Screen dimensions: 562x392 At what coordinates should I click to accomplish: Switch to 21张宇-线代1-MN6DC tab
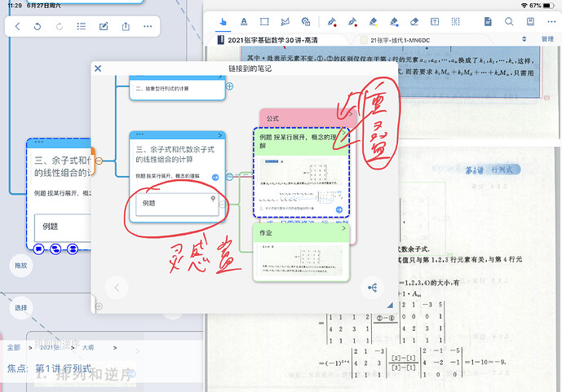click(x=400, y=40)
